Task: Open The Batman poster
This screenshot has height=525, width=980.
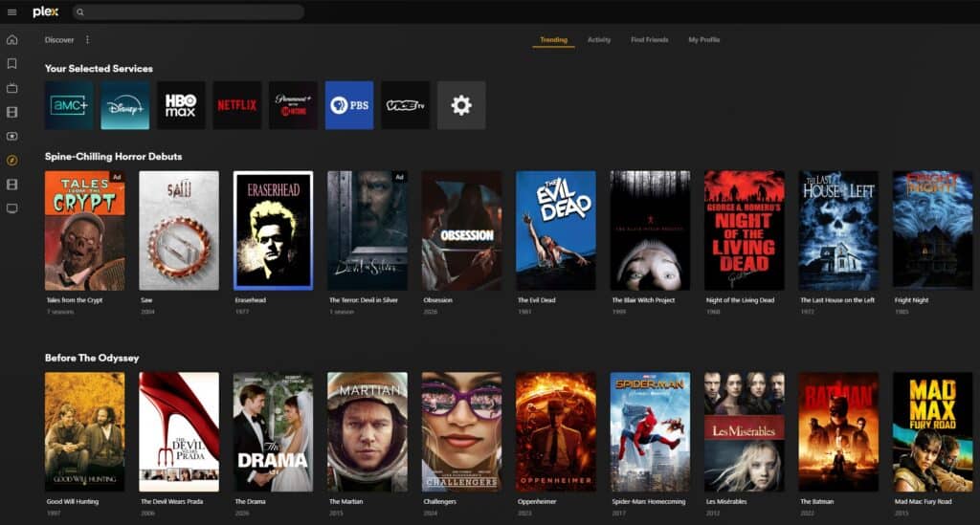Action: click(838, 432)
